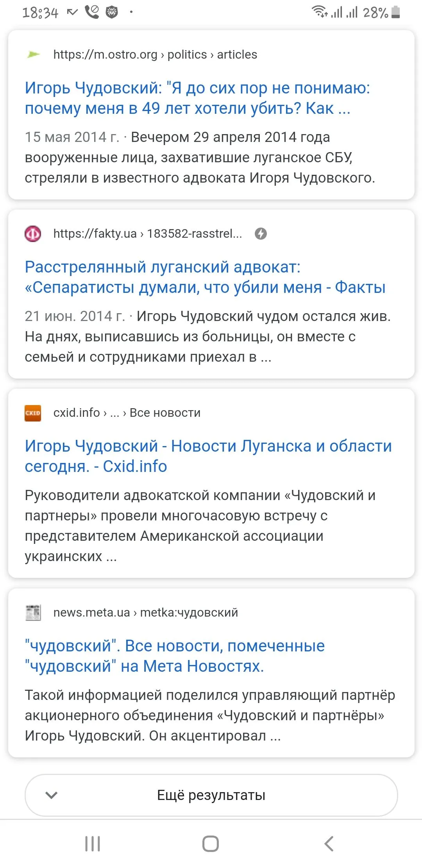Tap the Wi-Fi icon in status bar
Image resolution: width=422 pixels, height=868 pixels.
click(319, 12)
